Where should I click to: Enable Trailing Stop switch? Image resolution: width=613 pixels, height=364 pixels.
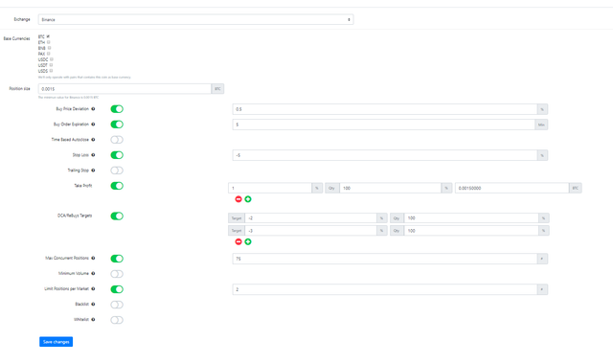[117, 171]
